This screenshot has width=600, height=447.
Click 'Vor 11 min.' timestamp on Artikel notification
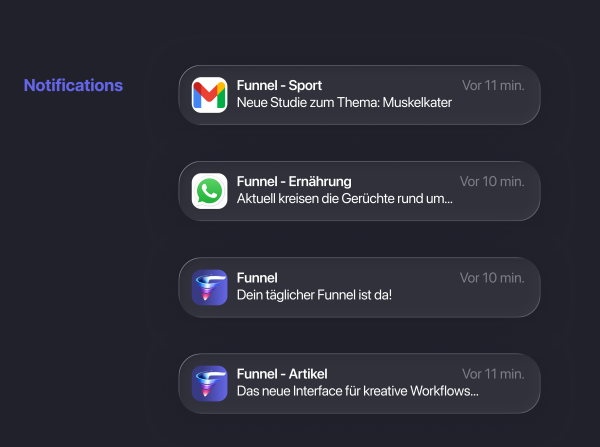[x=493, y=373]
